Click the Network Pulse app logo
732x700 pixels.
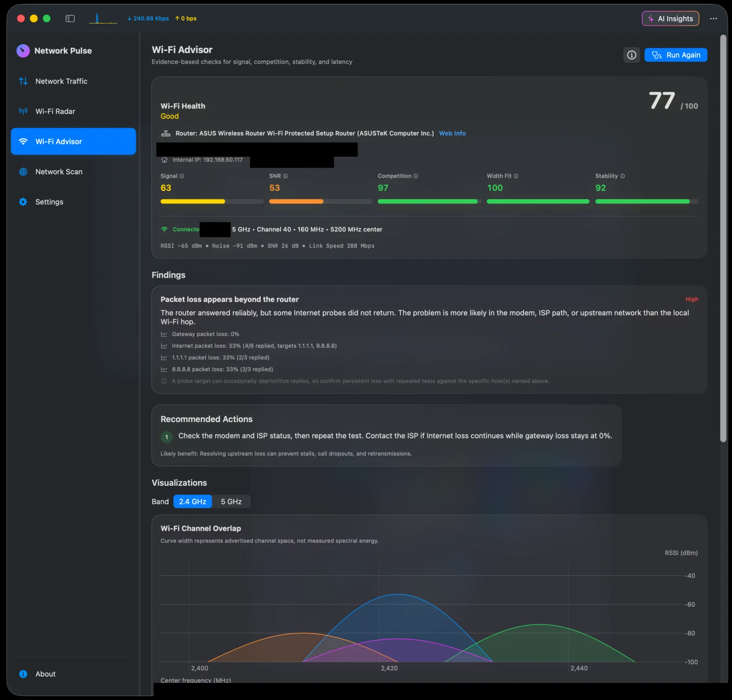[x=23, y=51]
